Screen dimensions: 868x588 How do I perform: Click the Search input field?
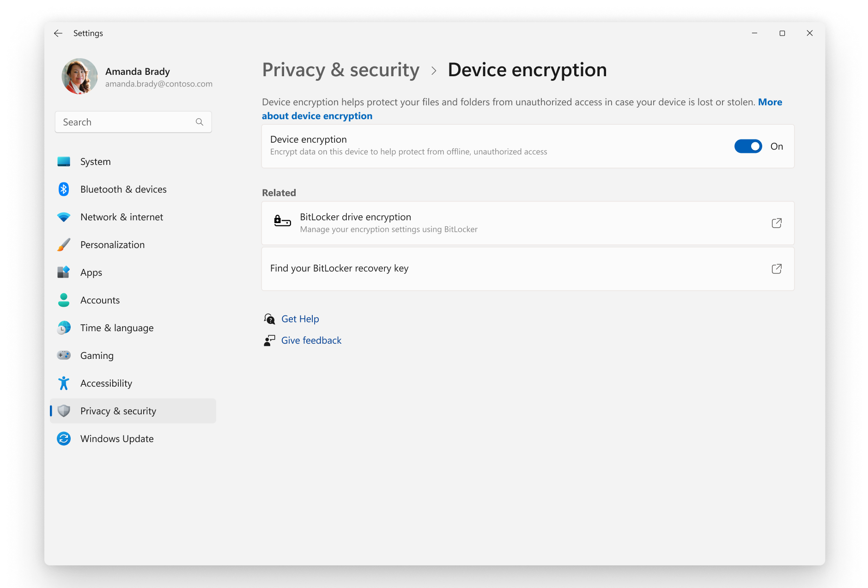pos(133,122)
